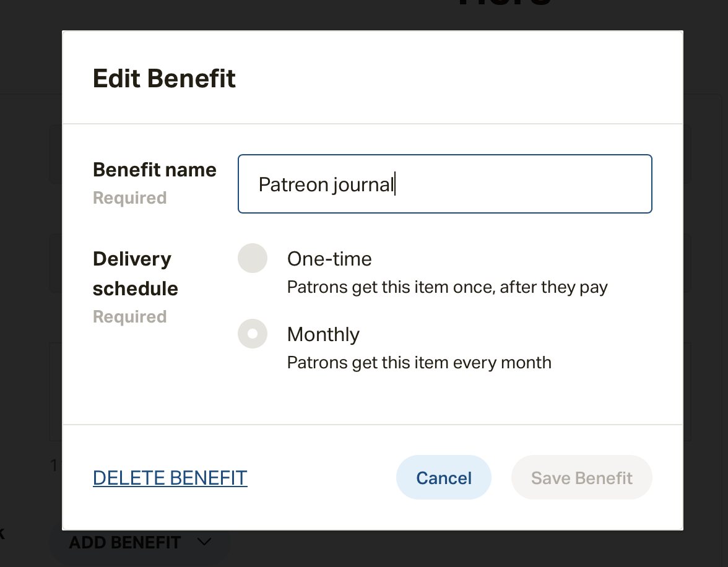This screenshot has height=567, width=728.
Task: Click the "Delivery schedule" section label
Action: [x=135, y=274]
